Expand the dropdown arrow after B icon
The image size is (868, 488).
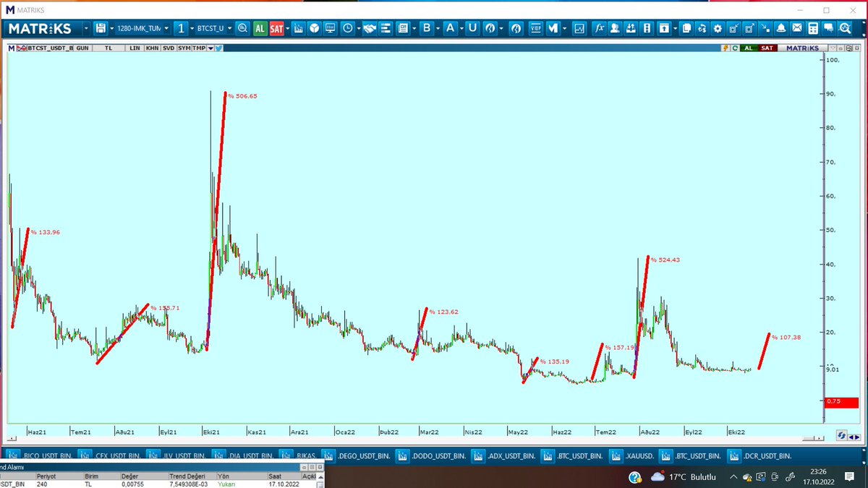437,28
